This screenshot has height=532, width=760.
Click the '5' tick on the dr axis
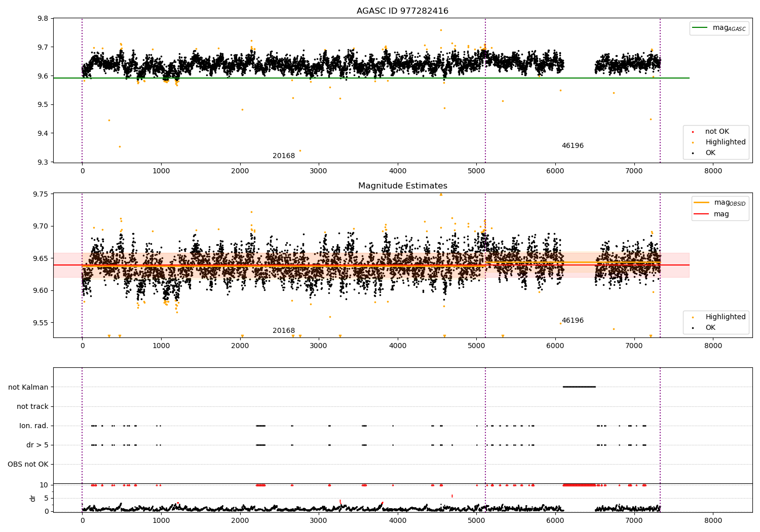tap(47, 498)
